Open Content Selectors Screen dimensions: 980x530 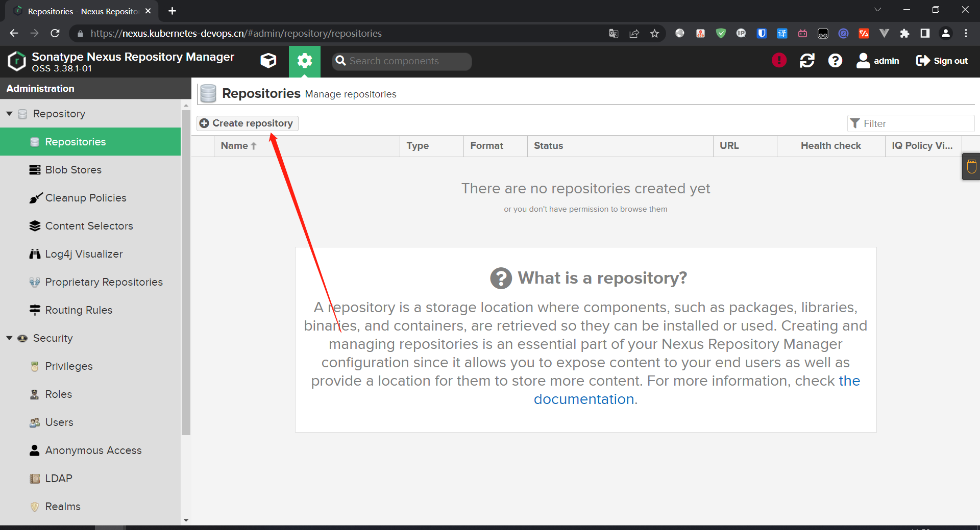[x=90, y=226]
